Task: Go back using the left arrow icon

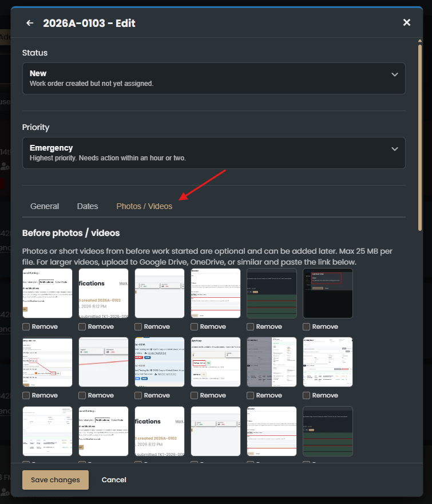Action: pyautogui.click(x=30, y=23)
